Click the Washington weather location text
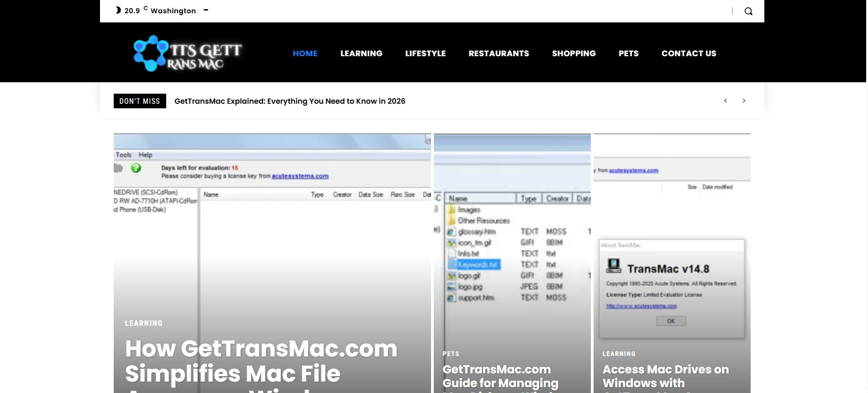The width and height of the screenshot is (868, 393). point(173,11)
